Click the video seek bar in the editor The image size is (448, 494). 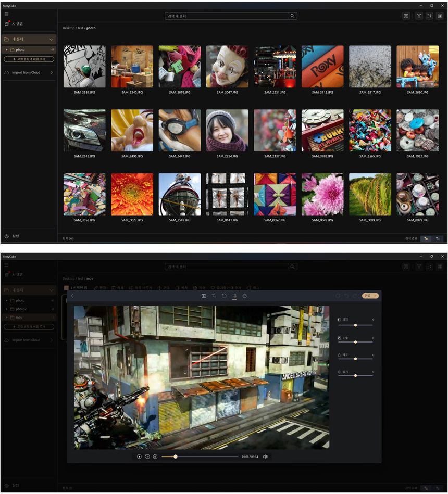(200, 457)
